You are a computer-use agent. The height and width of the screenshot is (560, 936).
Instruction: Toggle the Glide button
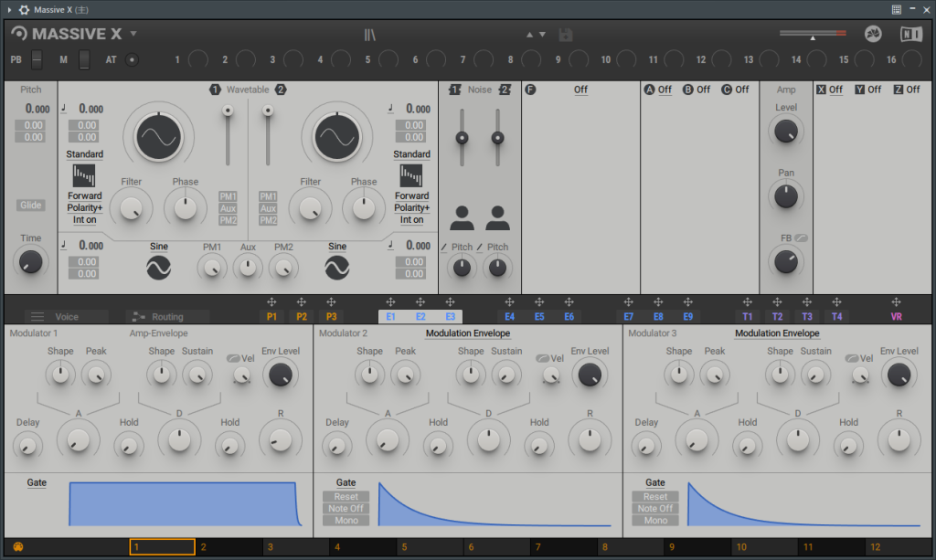(x=30, y=206)
